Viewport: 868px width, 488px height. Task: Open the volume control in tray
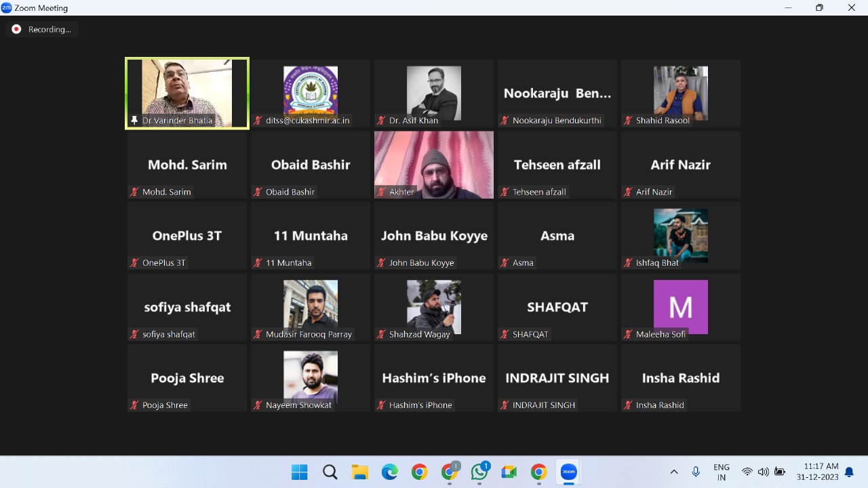763,472
